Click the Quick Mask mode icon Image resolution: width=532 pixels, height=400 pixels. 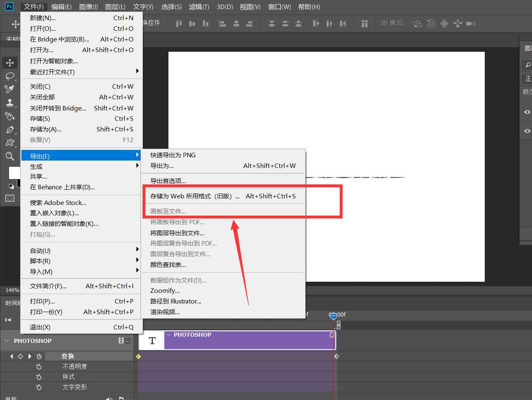click(10, 198)
